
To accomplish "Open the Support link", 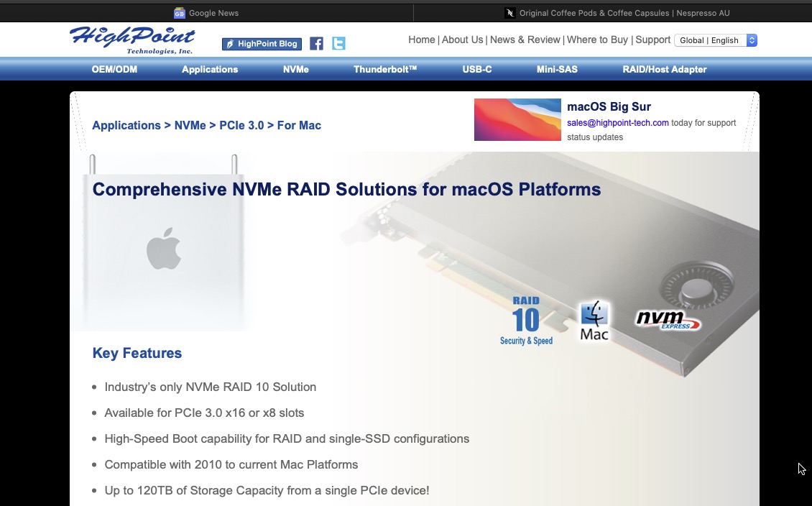I will 653,40.
